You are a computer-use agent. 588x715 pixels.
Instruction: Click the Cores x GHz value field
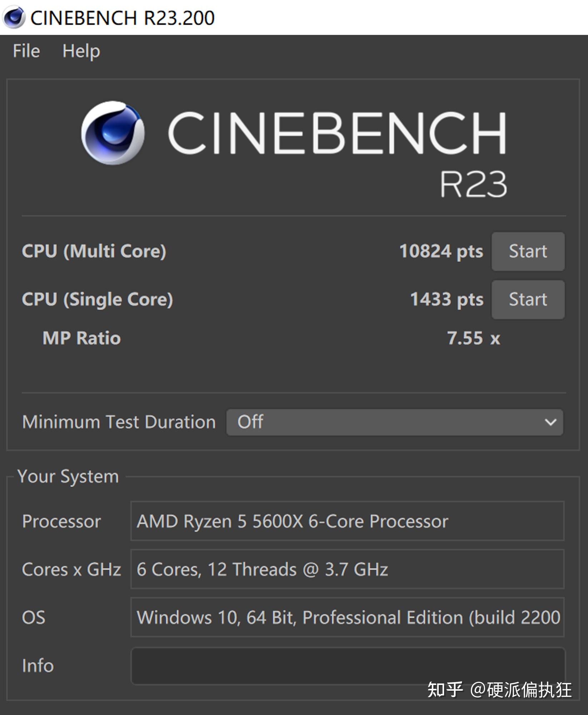[x=347, y=569]
